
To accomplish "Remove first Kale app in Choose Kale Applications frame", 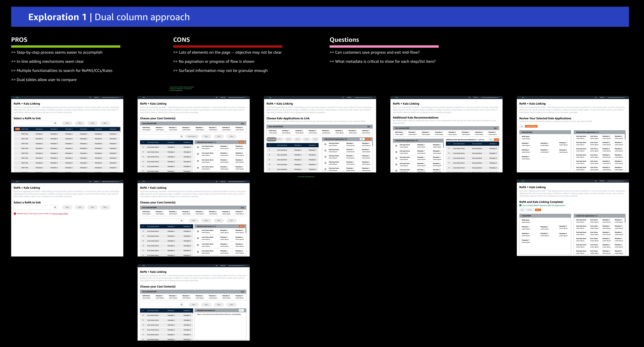I will coord(325,144).
